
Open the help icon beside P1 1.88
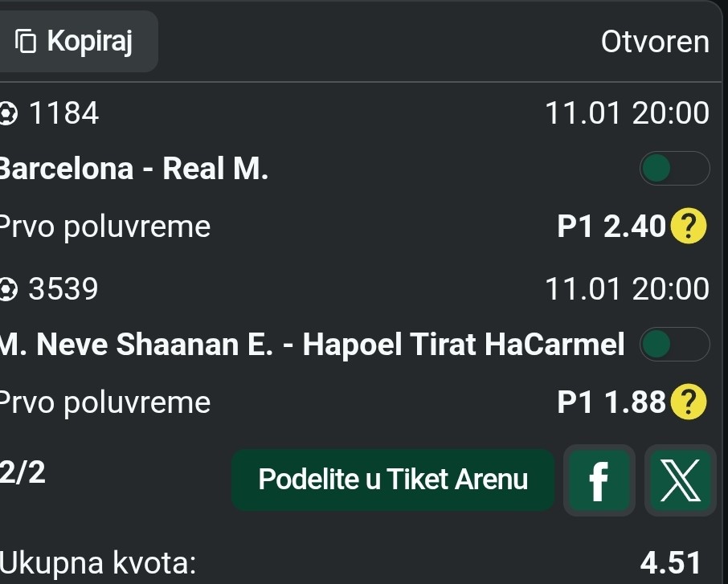click(x=689, y=402)
